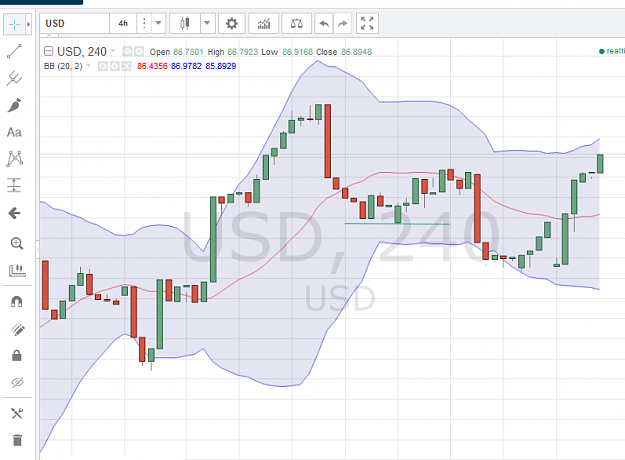Choose the brush drawing tool
Viewport: 625px width, 460px height.
(14, 105)
